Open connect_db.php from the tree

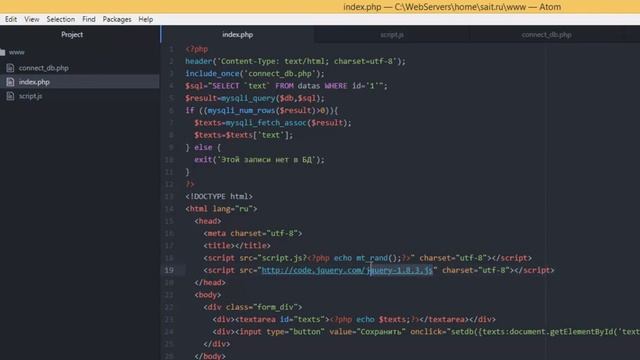tap(44, 68)
